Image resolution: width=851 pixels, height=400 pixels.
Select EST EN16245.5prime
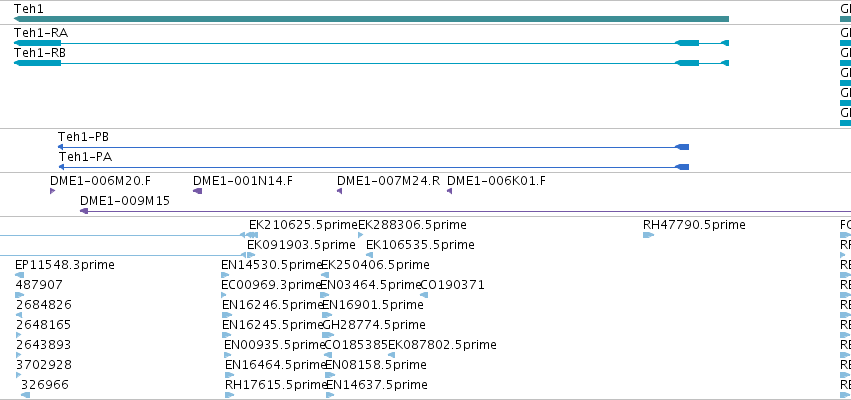click(x=274, y=325)
